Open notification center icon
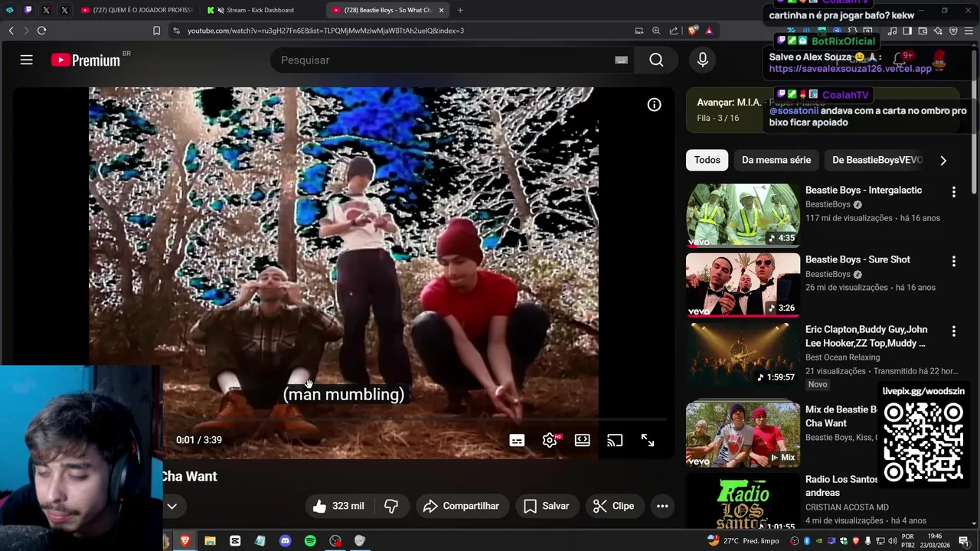The width and height of the screenshot is (980, 551). tap(964, 541)
